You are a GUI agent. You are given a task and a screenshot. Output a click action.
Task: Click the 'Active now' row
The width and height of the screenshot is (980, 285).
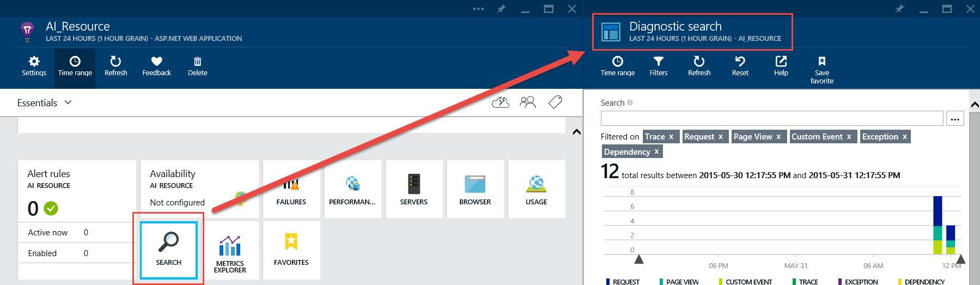tap(77, 233)
